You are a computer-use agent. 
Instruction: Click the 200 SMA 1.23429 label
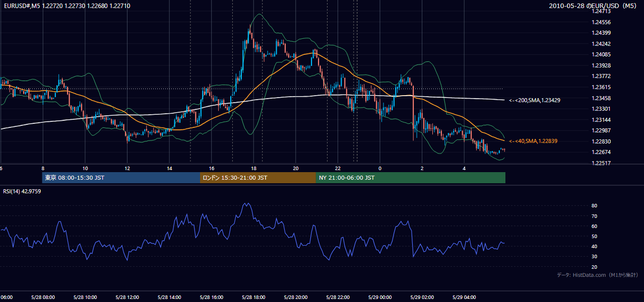535,100
